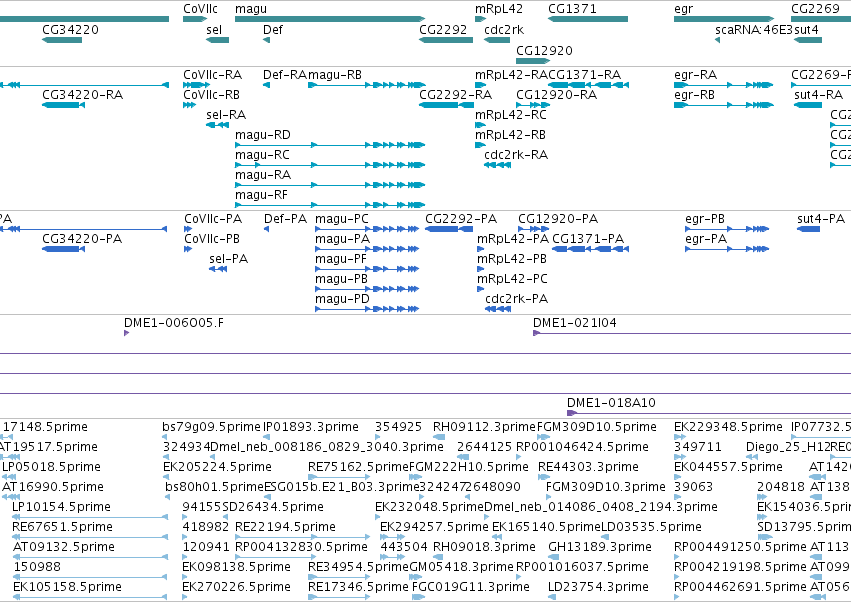Click the EK294257.5prime EST

click(392, 537)
